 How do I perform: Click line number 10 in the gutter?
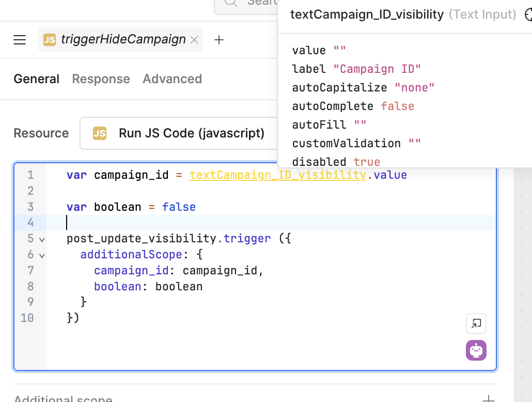[27, 318]
